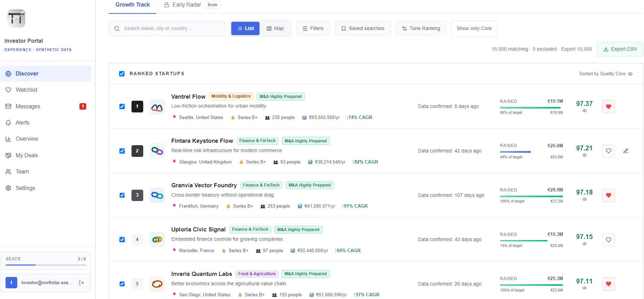Click the sign-out icon beside investor email

click(81, 282)
